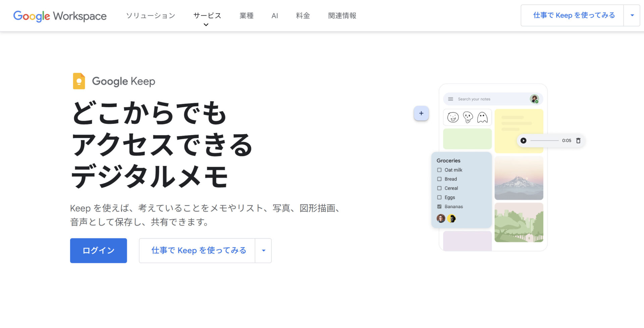
Task: Click the profile avatar in the Keep mockup
Action: [535, 99]
